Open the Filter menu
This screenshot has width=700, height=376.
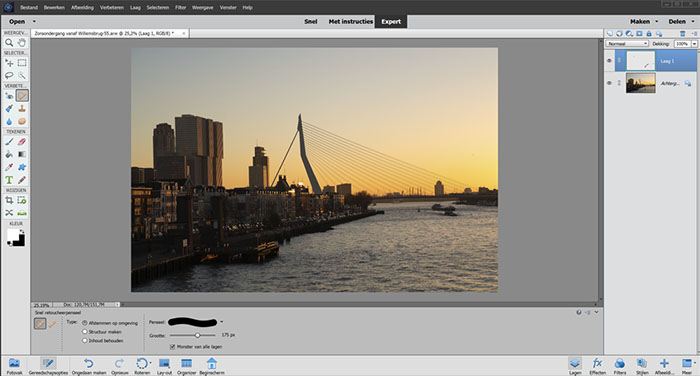pyautogui.click(x=180, y=8)
